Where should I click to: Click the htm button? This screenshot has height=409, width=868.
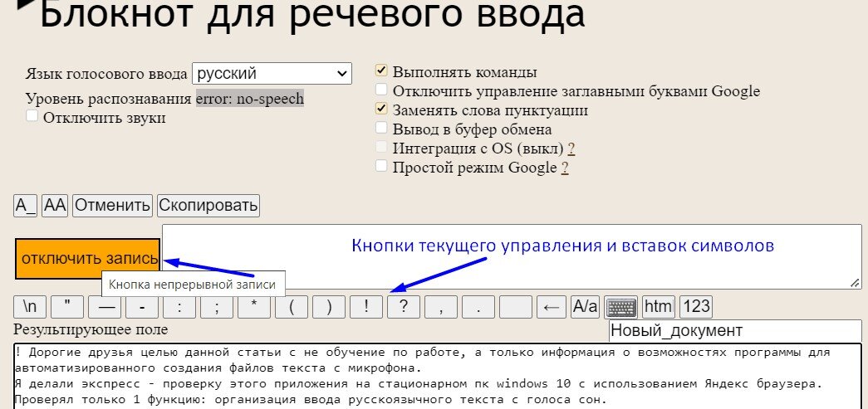(x=659, y=307)
